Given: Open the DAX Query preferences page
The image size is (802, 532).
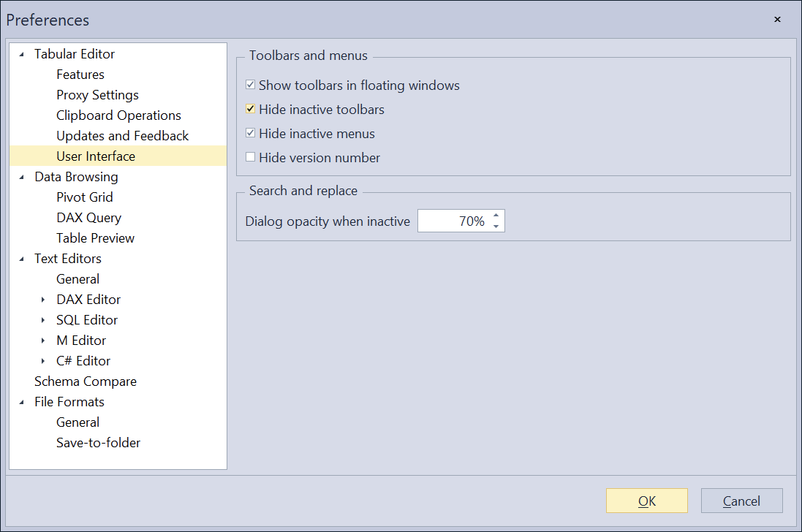Looking at the screenshot, I should [88, 217].
